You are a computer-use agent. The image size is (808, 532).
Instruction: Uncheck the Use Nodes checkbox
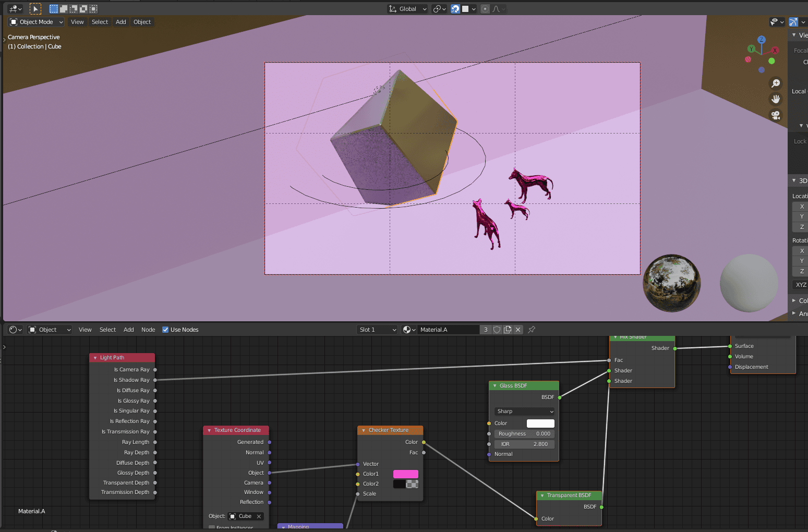pos(165,330)
